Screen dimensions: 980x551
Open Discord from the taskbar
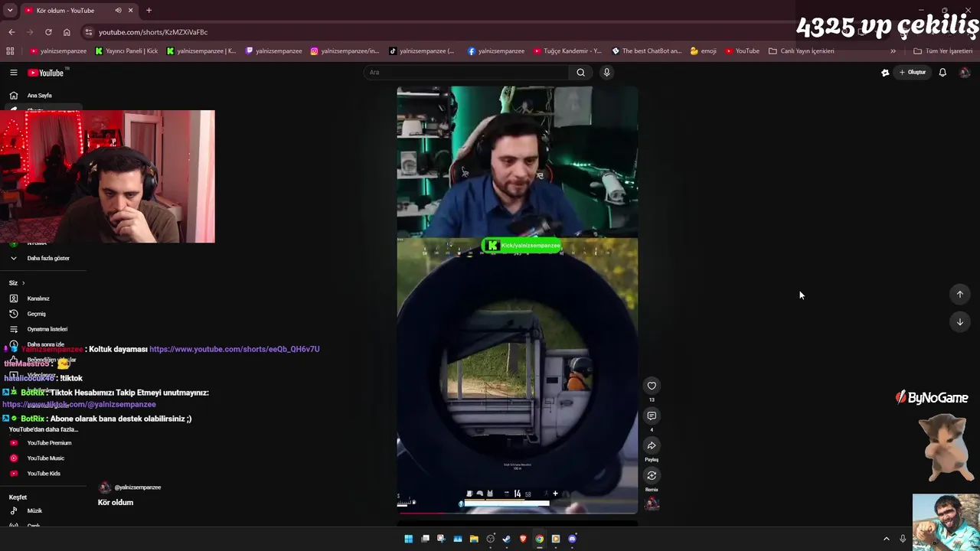573,539
